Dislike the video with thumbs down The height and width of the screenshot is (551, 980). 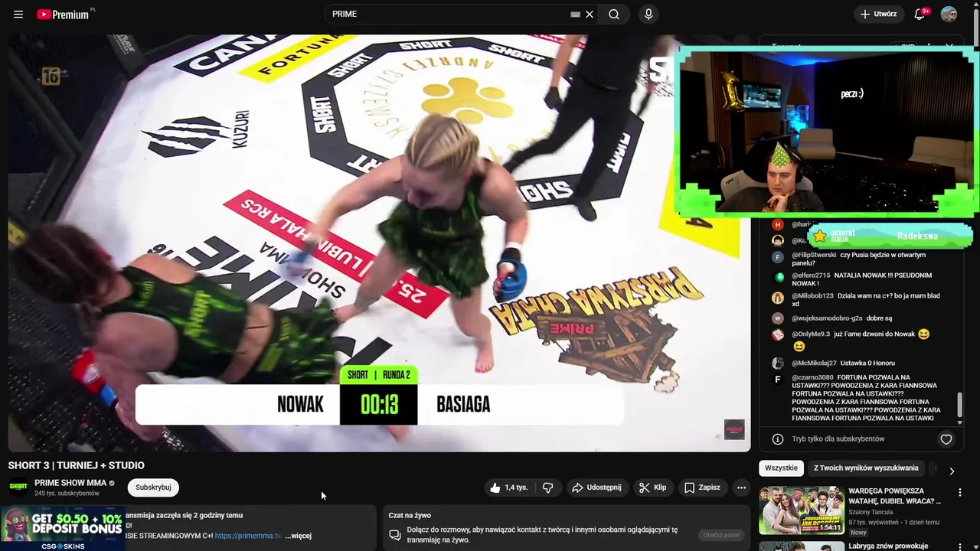[x=548, y=487]
